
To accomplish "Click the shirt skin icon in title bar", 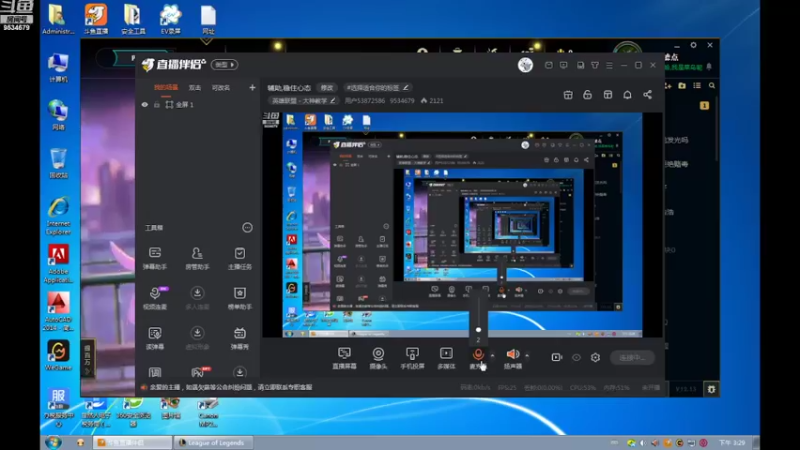I will 595,65.
